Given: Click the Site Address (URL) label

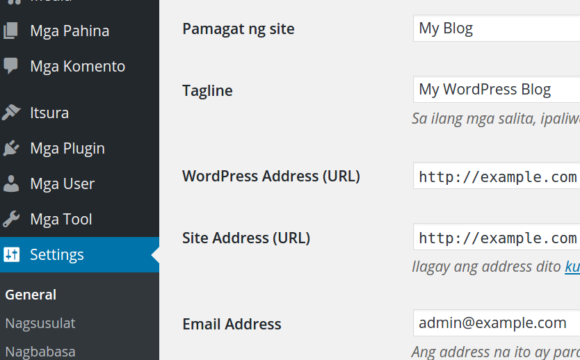Looking at the screenshot, I should point(246,238).
